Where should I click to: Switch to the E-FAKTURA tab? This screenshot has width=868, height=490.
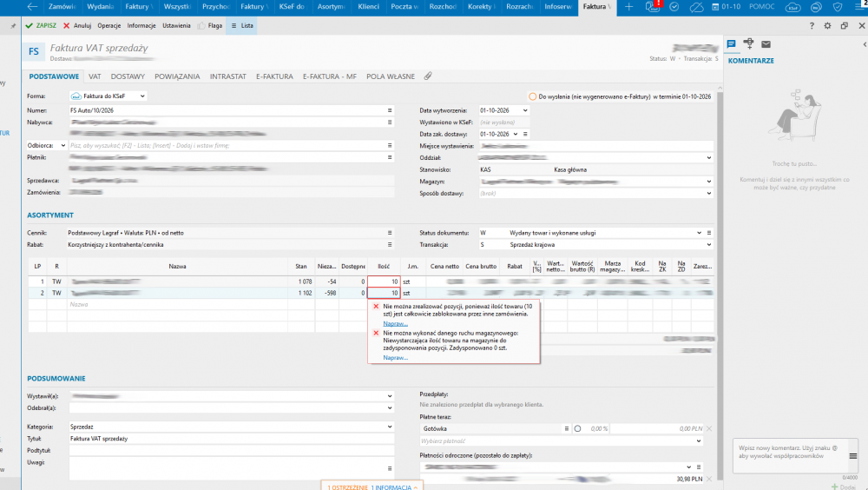(x=274, y=76)
